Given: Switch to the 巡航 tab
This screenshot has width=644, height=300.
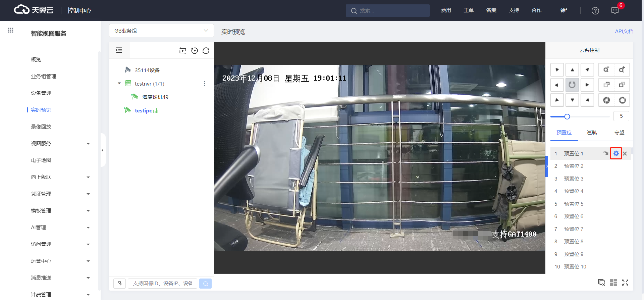Looking at the screenshot, I should 592,133.
